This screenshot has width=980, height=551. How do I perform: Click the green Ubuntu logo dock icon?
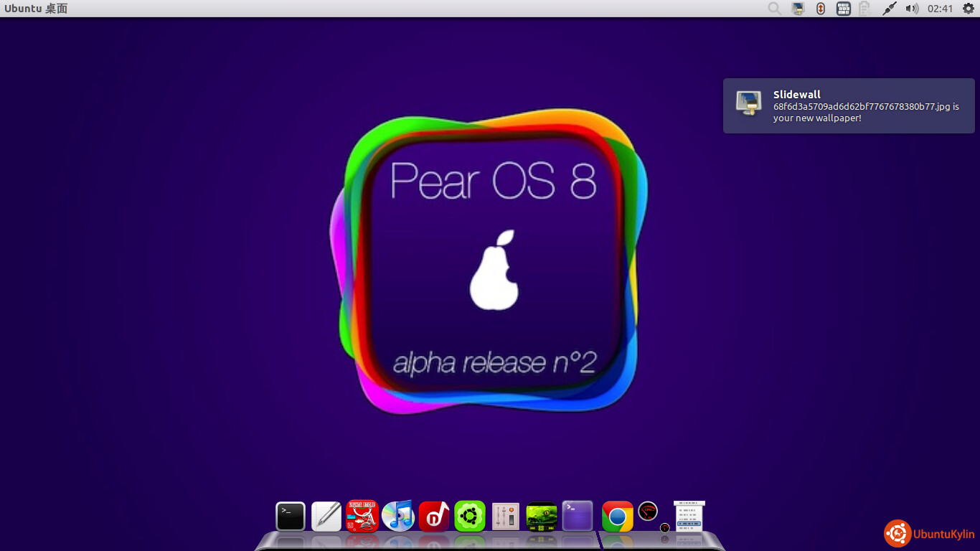pos(470,516)
